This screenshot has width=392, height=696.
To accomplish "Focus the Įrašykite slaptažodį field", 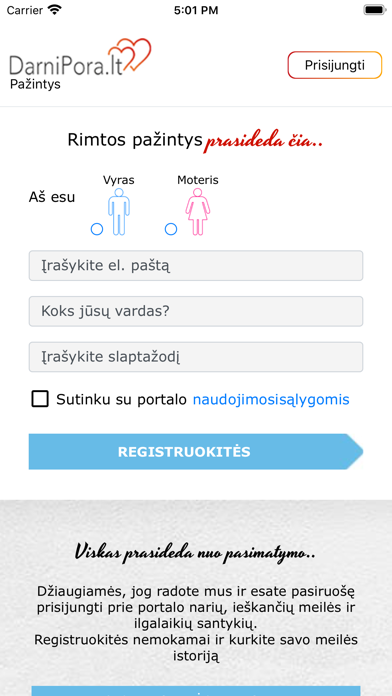I will 196,357.
